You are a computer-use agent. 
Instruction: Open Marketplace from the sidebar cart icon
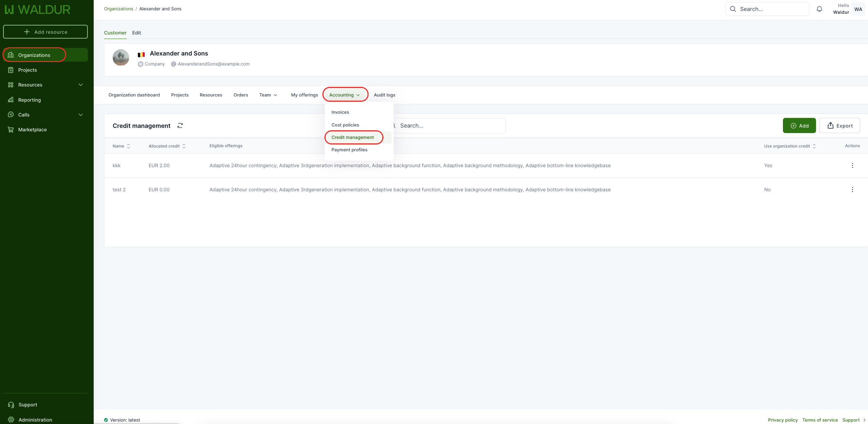(11, 130)
